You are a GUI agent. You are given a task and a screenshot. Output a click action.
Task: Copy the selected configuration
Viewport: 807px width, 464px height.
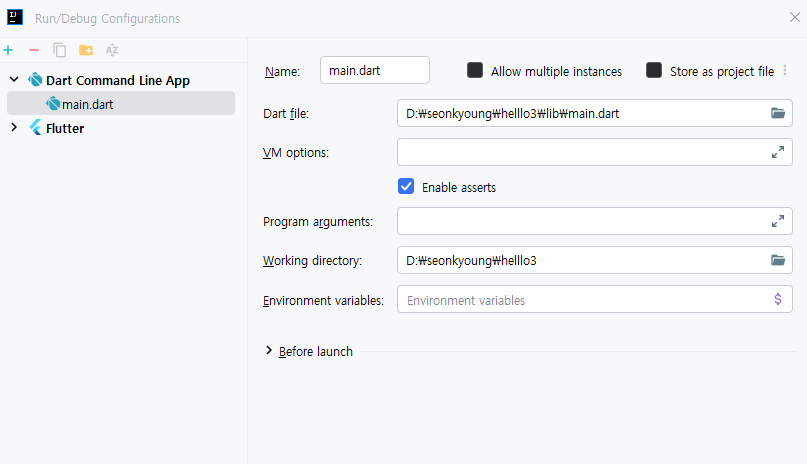60,50
